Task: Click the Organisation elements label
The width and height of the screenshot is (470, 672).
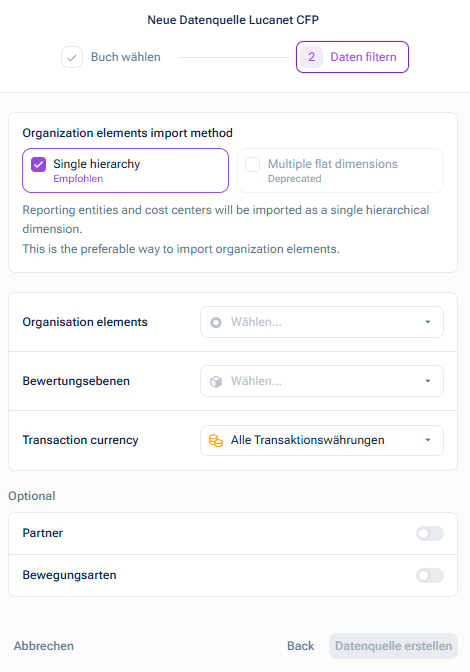Action: click(x=85, y=322)
